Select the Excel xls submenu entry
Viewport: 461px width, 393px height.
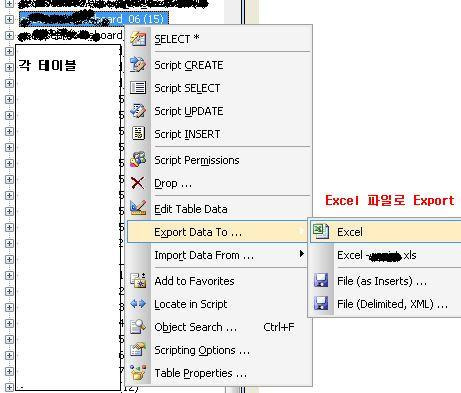click(x=385, y=255)
